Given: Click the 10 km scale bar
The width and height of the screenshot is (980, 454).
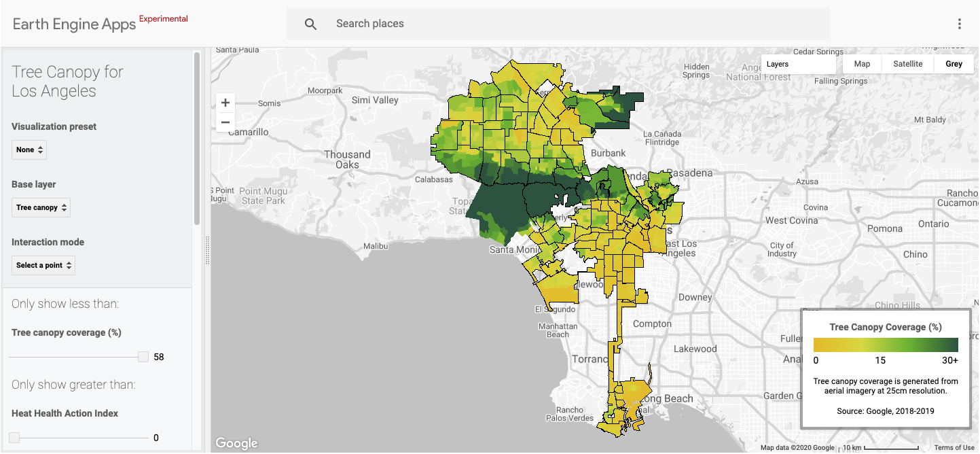Looking at the screenshot, I should (x=853, y=447).
